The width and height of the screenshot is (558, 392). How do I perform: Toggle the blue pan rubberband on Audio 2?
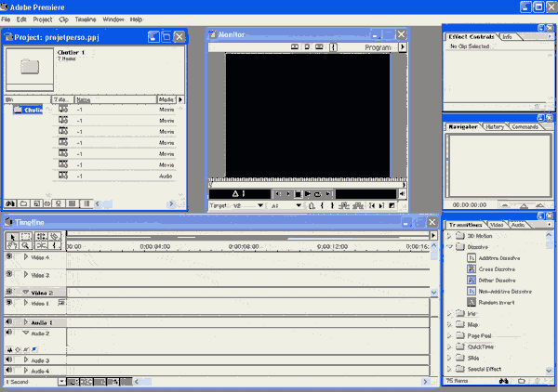[x=34, y=349]
